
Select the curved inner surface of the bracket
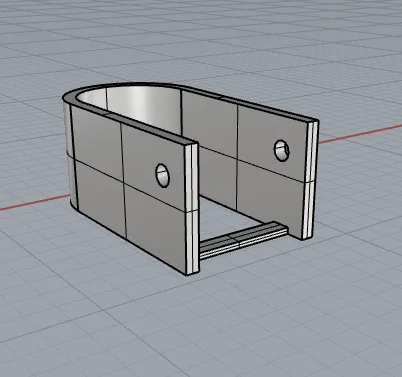(133, 107)
